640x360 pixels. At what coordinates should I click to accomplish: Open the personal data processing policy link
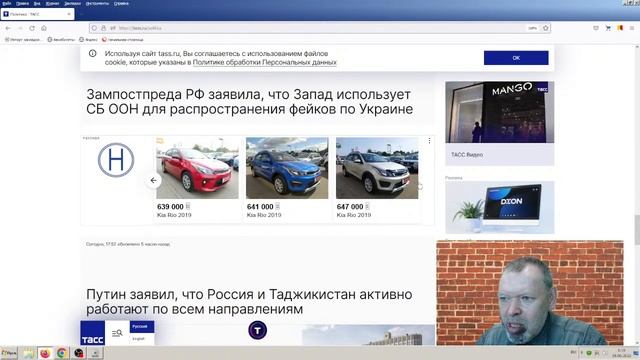coord(264,62)
